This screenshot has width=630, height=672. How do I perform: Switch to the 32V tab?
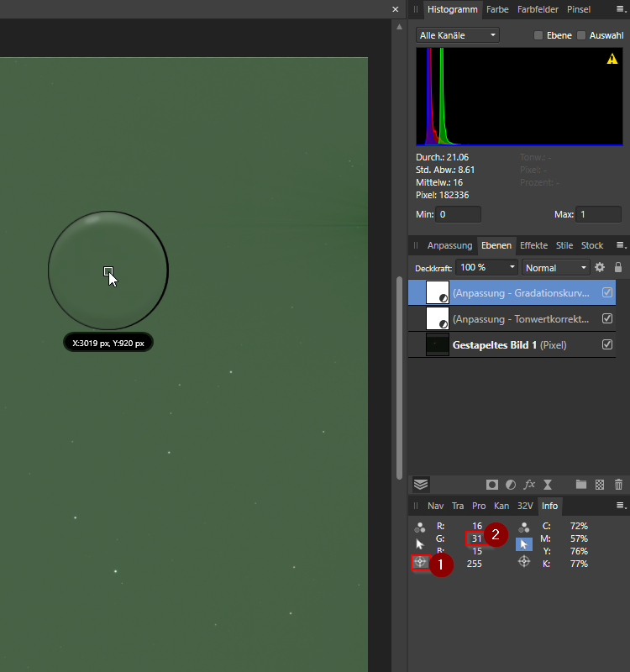[x=525, y=506]
